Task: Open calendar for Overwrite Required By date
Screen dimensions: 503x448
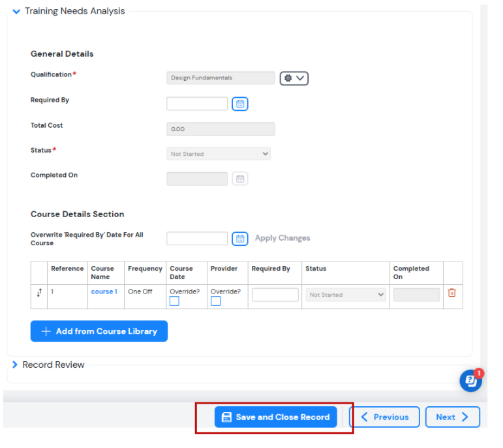Action: point(240,239)
